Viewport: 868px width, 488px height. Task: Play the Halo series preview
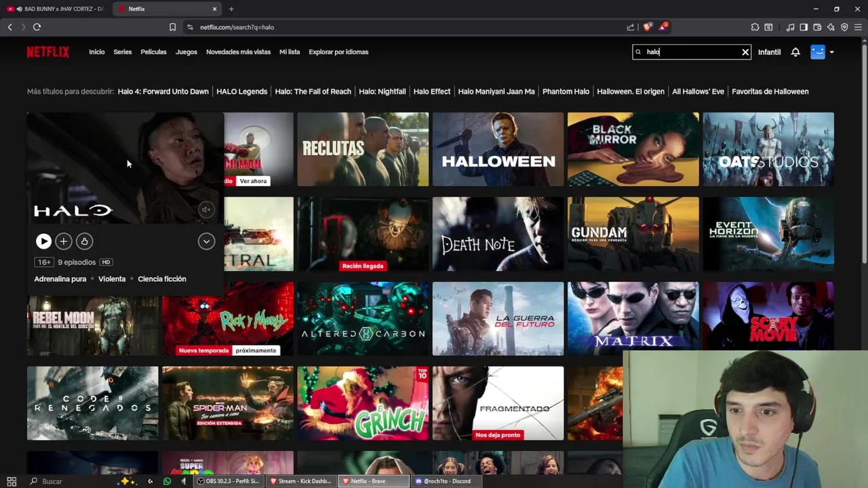point(43,241)
